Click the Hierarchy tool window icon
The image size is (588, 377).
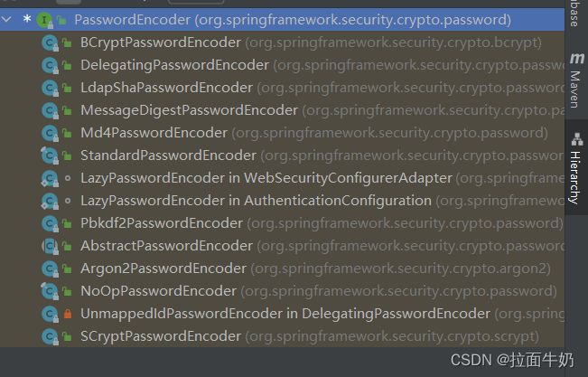click(x=577, y=139)
